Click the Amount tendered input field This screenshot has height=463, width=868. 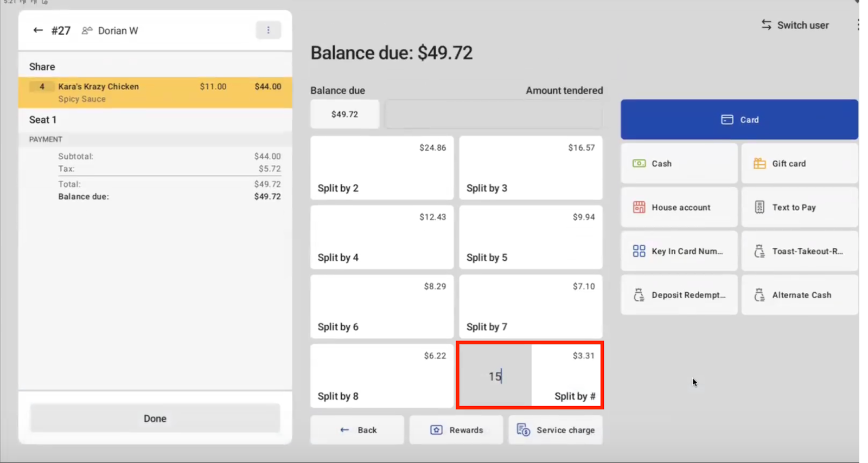[x=493, y=114]
